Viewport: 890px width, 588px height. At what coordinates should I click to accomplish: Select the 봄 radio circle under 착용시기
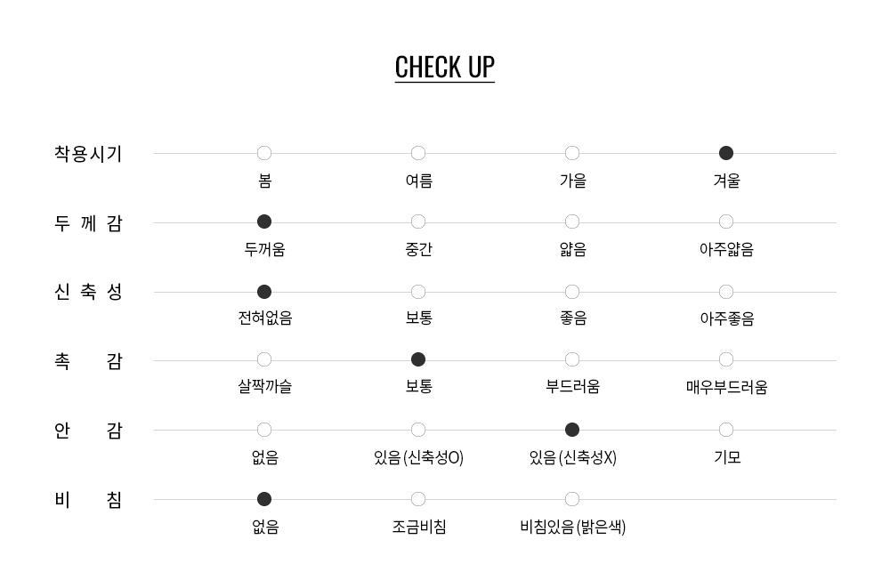point(264,153)
